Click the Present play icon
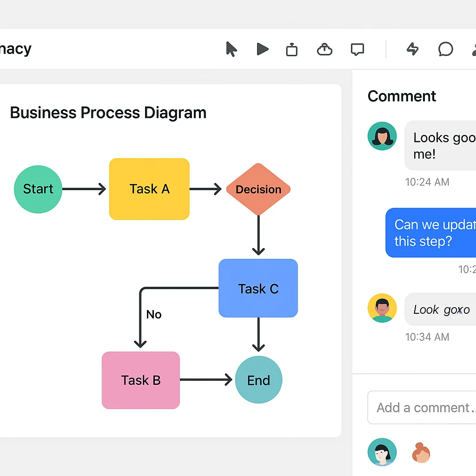Viewport: 476px width, 476px height. tap(262, 49)
